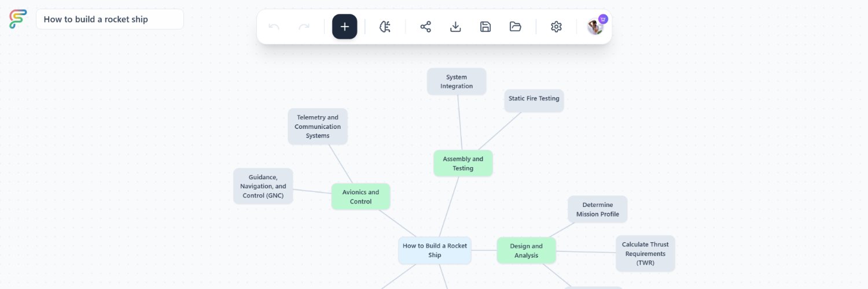
Task: Click the user profile avatar
Action: pyautogui.click(x=595, y=27)
